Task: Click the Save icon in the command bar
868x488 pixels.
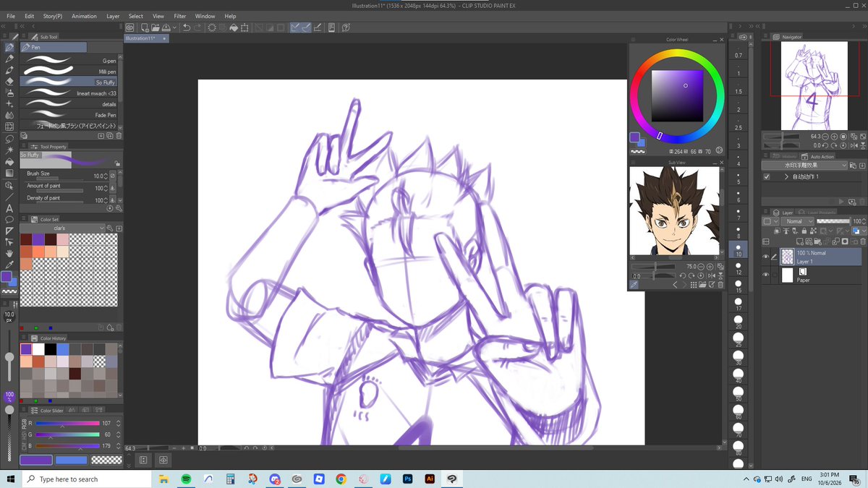Action: [165, 27]
